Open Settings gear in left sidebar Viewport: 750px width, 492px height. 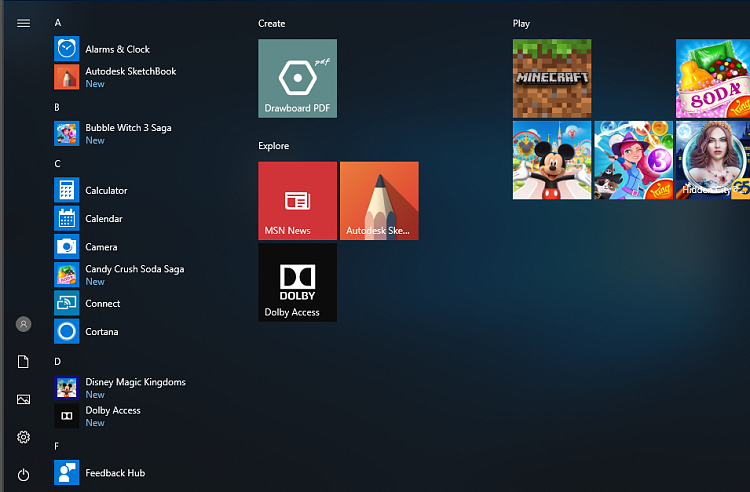23,437
